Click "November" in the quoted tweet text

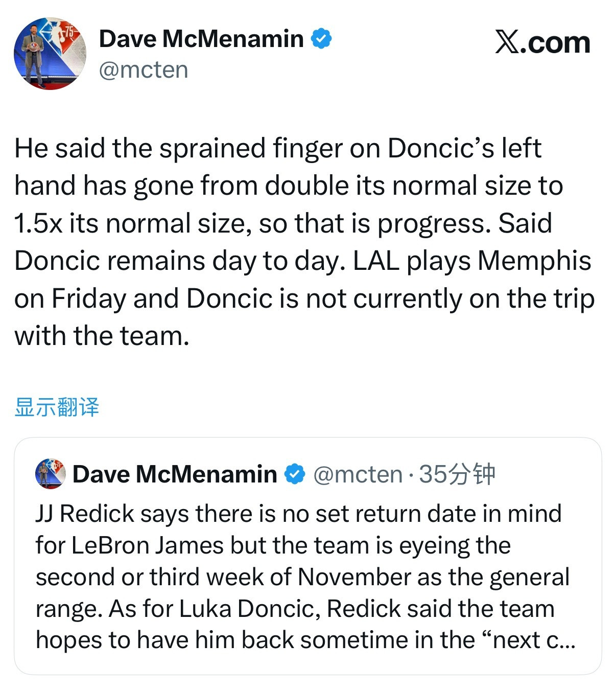tap(354, 577)
